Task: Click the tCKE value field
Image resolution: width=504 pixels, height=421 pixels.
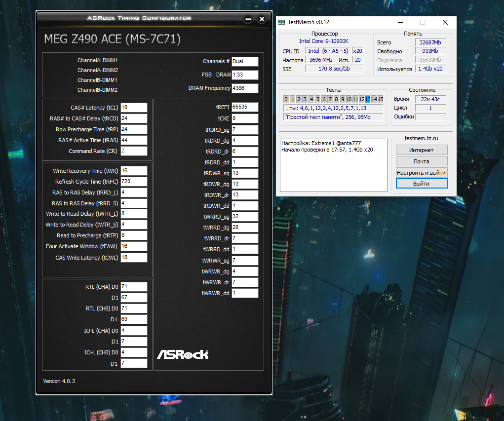Action: pos(245,118)
